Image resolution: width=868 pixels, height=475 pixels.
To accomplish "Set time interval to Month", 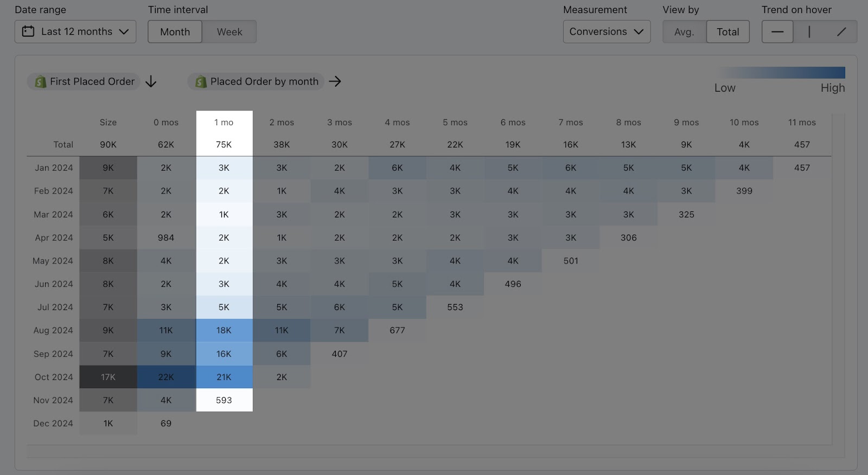I will pyautogui.click(x=175, y=32).
